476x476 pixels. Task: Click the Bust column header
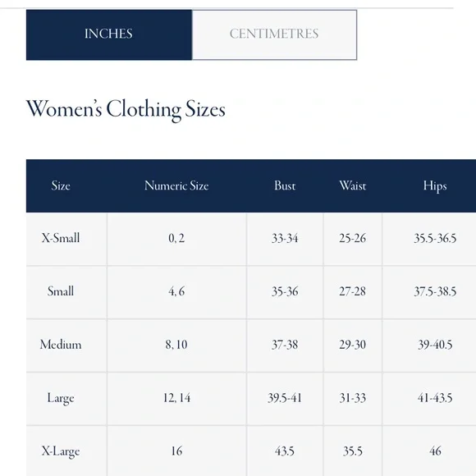point(285,185)
